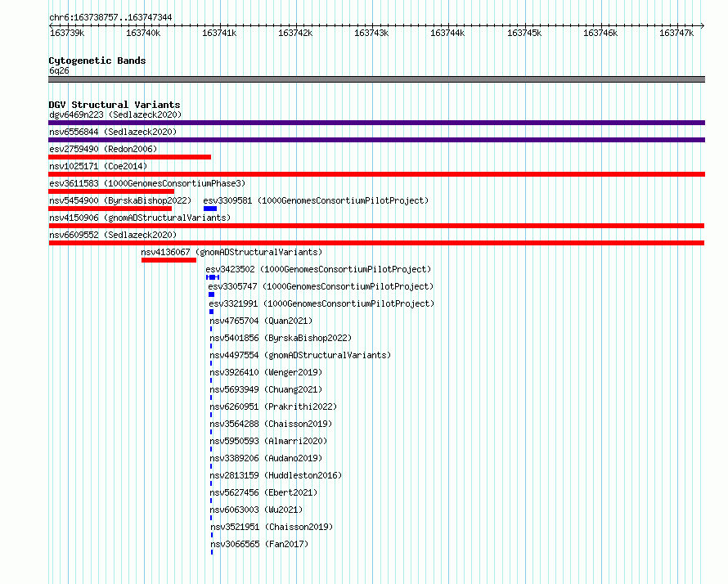Screen dimensions: 728x584
Task: Open variant nsv6609552 (Sedlazeck2020)
Action: tap(113, 235)
